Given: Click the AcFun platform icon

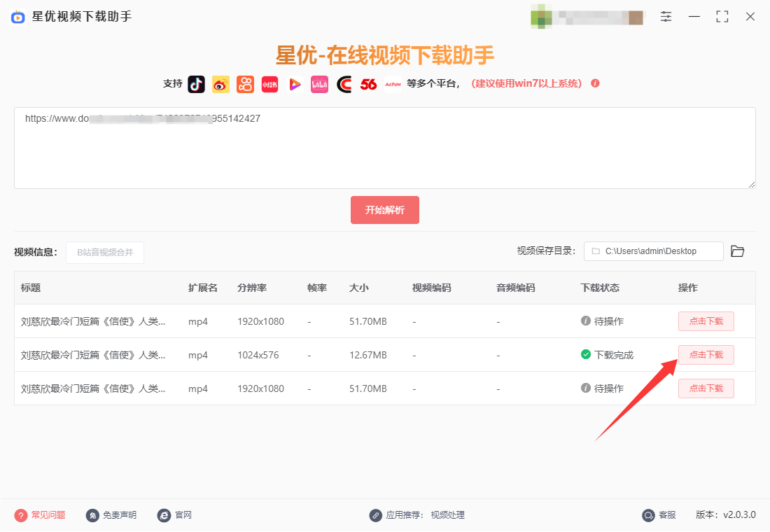Looking at the screenshot, I should [393, 83].
